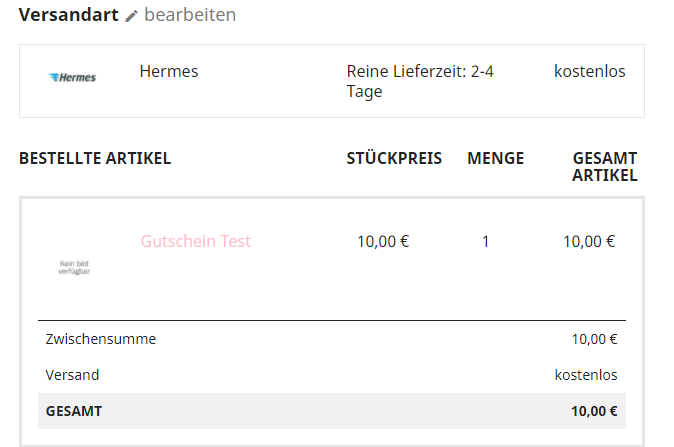Click the 'GESAMT ARTIKEL' column header
Image resolution: width=674 pixels, height=447 pixels.
(x=604, y=167)
